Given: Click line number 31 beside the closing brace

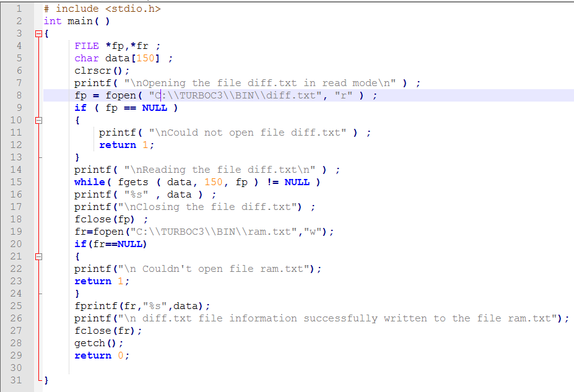Looking at the screenshot, I should (19, 380).
